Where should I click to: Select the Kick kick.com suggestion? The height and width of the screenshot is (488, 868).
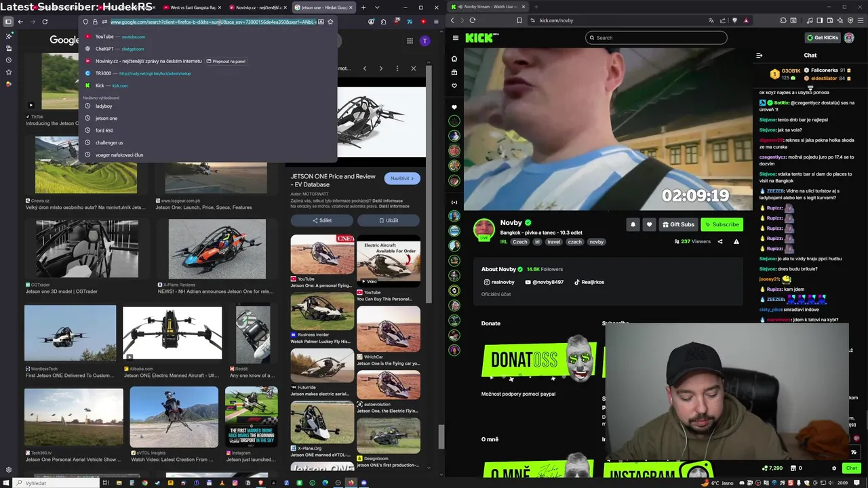(x=208, y=85)
